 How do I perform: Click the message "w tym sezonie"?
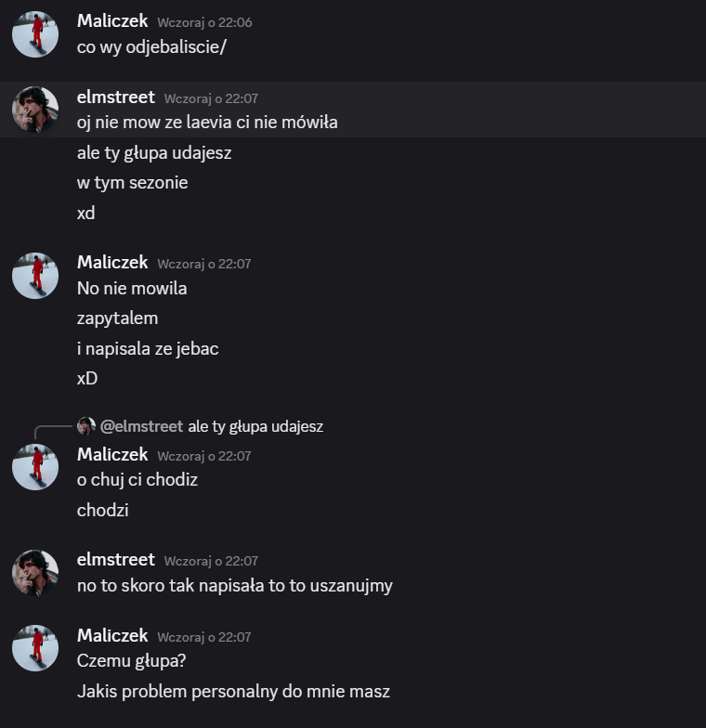point(132,183)
